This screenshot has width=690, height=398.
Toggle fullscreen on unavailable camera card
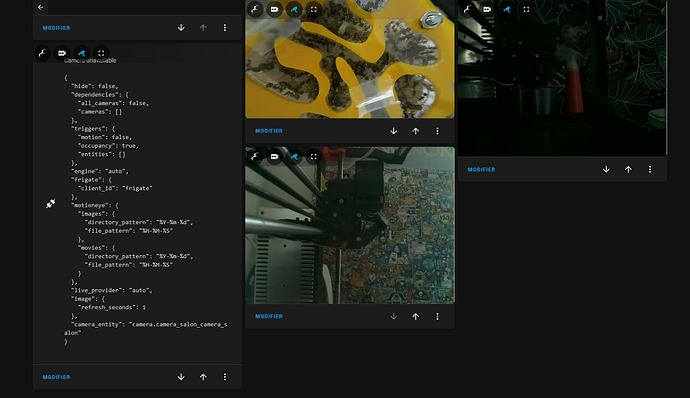point(101,53)
